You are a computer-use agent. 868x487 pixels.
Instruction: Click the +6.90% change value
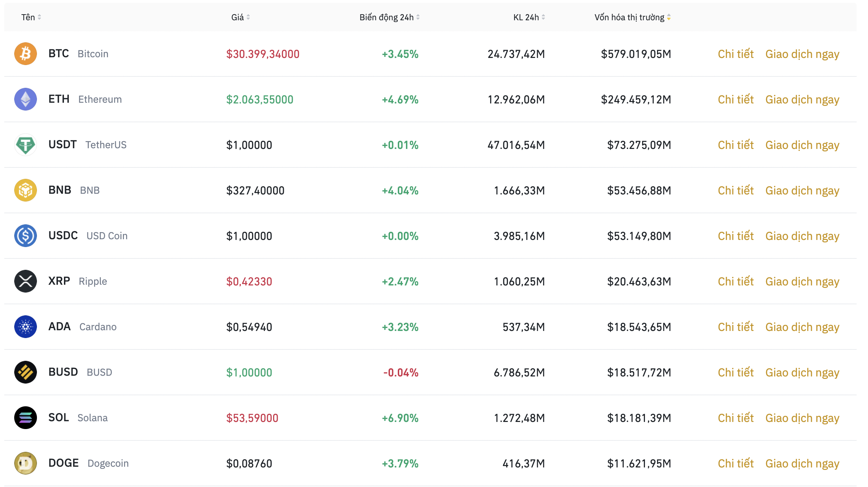[400, 418]
